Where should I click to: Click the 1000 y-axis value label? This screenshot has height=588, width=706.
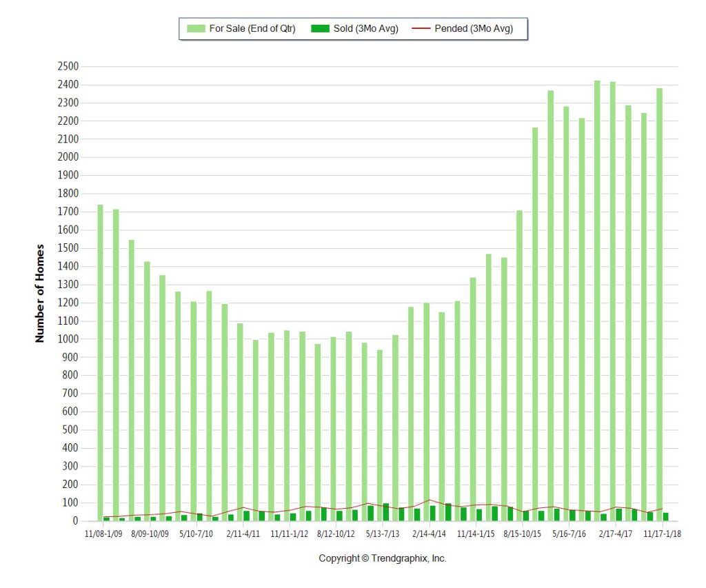[x=68, y=339]
